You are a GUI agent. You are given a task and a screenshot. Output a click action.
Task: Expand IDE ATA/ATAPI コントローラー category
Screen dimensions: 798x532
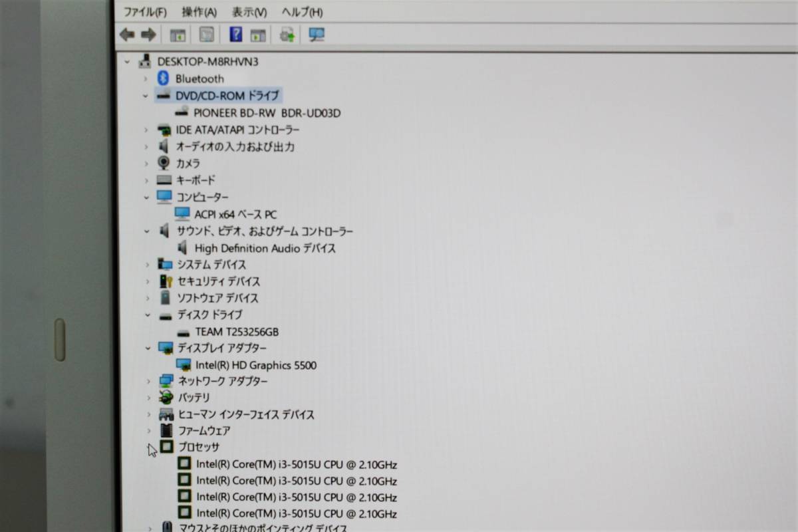click(x=146, y=130)
